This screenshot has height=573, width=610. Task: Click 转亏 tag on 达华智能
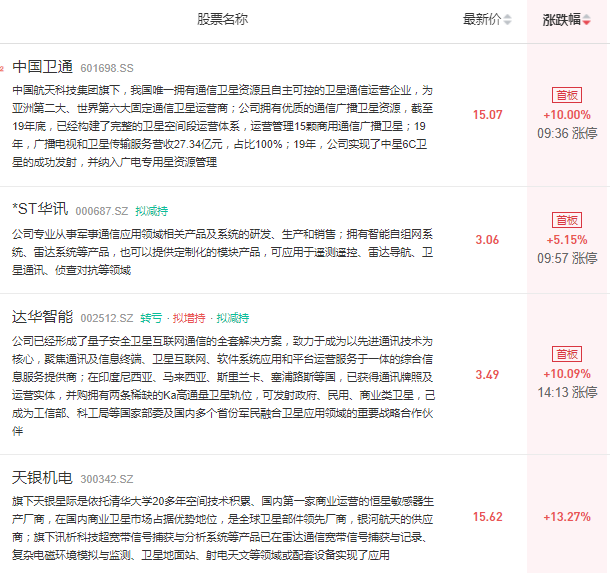(151, 318)
